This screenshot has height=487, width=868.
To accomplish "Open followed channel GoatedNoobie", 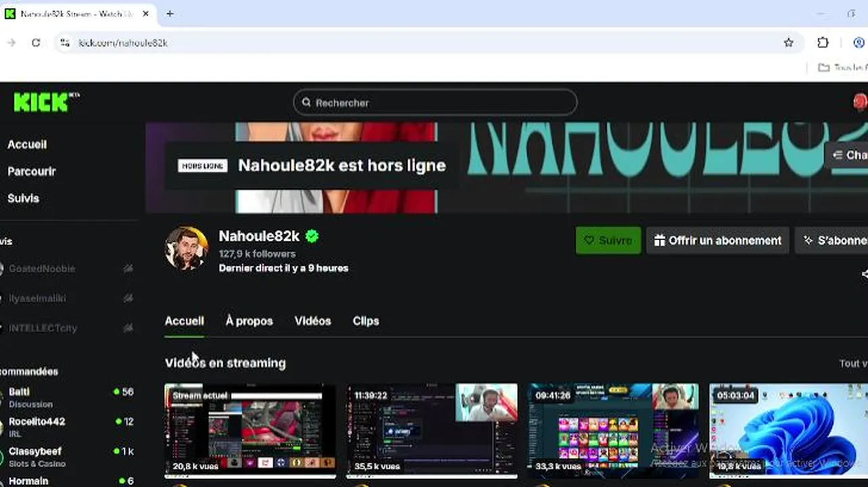I will pyautogui.click(x=42, y=269).
